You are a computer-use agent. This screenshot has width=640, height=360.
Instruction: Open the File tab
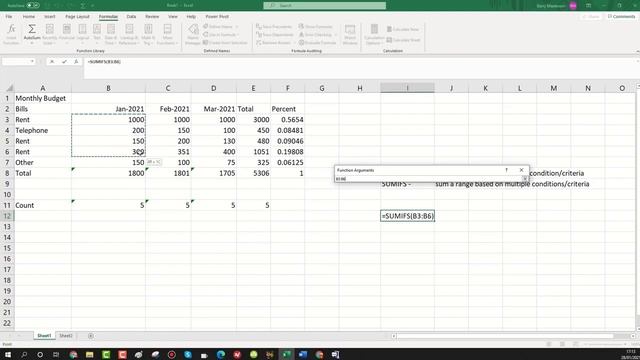(x=9, y=16)
